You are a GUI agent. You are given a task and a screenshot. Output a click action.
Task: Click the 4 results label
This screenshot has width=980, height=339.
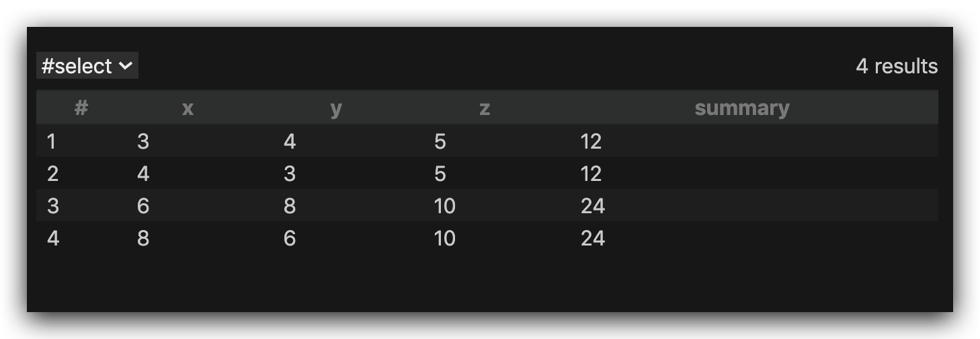click(897, 66)
